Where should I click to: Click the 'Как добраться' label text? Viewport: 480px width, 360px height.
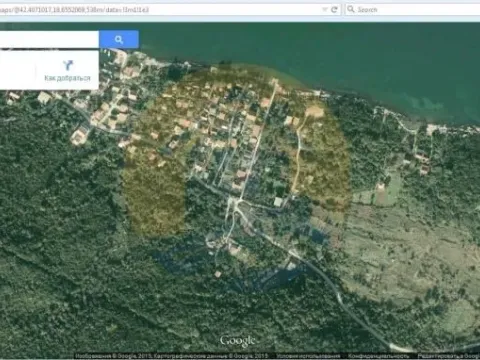coord(67,78)
